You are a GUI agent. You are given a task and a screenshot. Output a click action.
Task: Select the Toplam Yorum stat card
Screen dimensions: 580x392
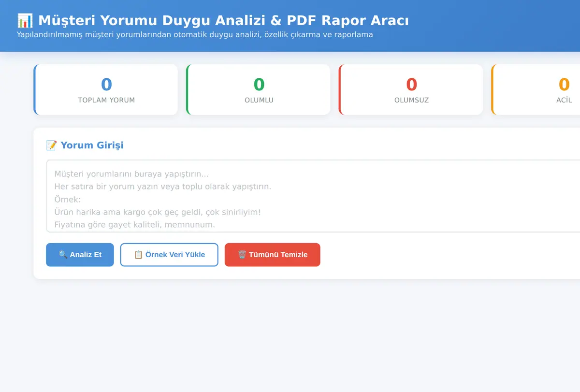coord(106,90)
